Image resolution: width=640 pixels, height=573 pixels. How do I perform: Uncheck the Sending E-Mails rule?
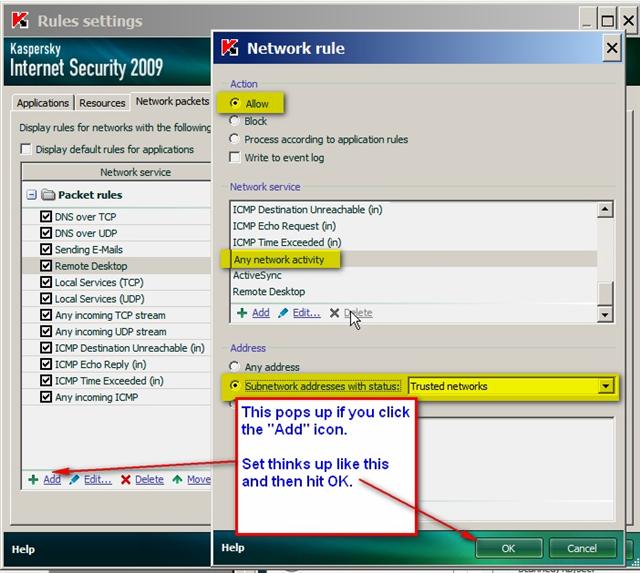click(46, 249)
